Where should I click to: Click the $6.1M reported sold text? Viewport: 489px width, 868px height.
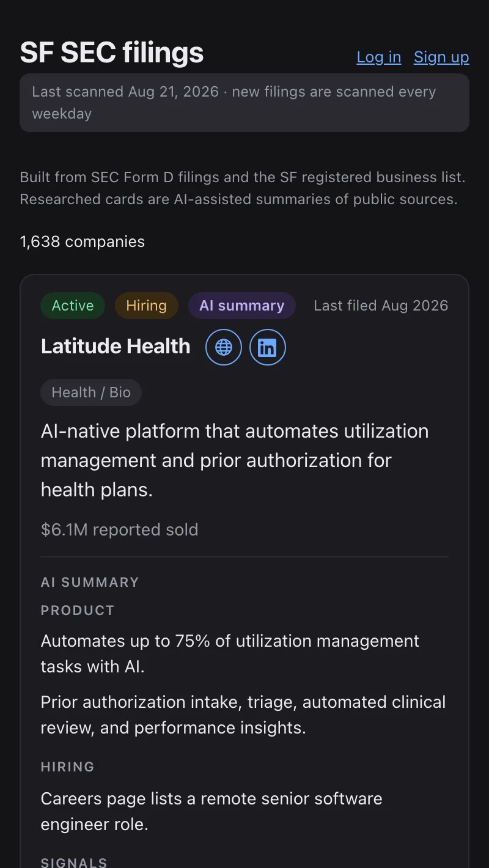click(x=120, y=529)
